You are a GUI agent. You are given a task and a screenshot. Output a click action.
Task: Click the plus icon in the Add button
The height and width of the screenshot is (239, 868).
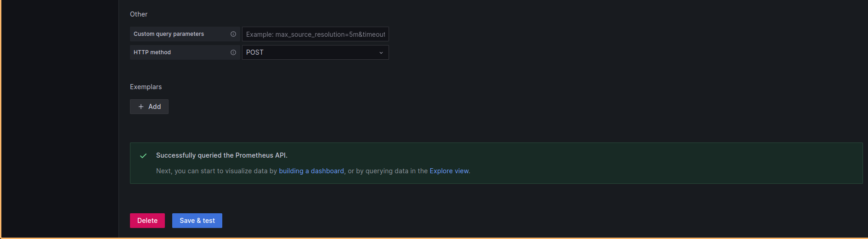pos(141,107)
